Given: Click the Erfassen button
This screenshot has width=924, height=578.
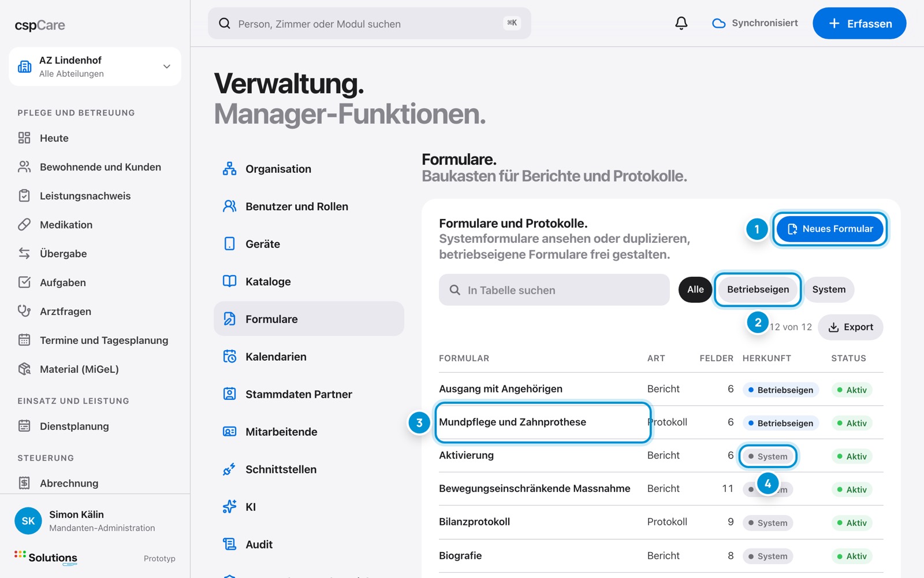Looking at the screenshot, I should coord(859,23).
